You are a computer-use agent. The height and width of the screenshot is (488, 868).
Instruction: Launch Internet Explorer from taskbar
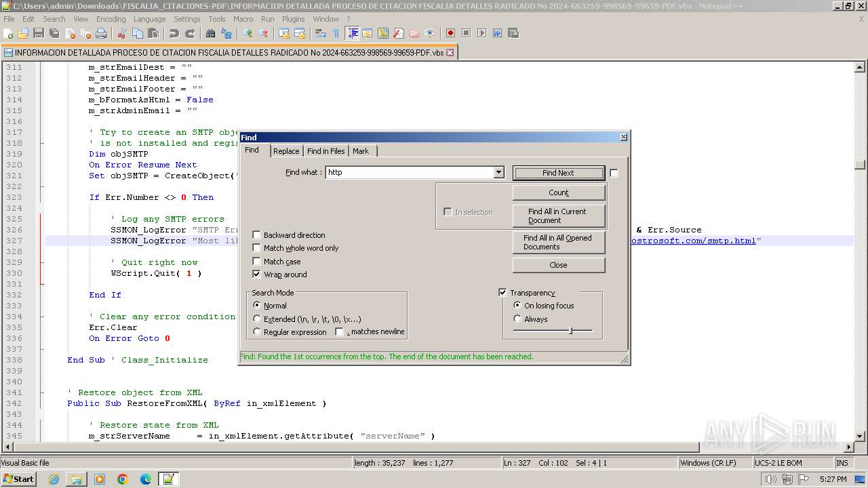pyautogui.click(x=54, y=479)
